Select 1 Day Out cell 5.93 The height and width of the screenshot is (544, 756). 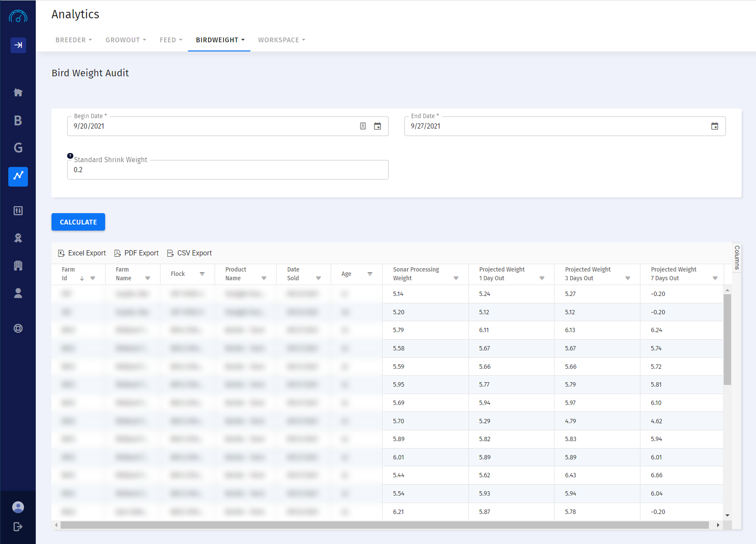click(511, 493)
